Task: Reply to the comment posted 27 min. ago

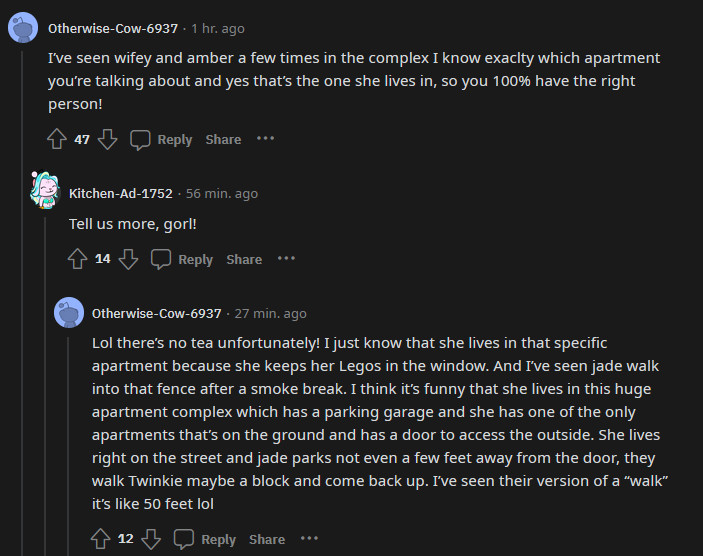Action: [x=205, y=539]
